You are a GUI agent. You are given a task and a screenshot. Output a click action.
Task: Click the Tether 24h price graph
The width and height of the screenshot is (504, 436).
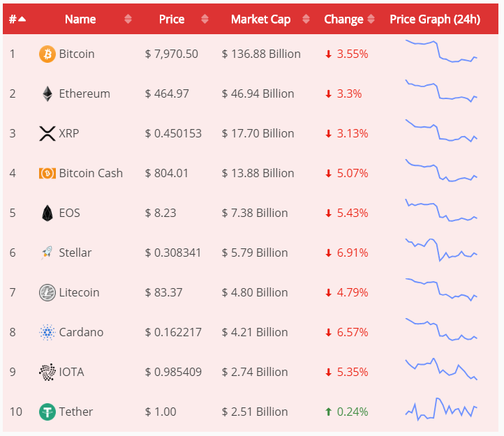[x=441, y=409]
